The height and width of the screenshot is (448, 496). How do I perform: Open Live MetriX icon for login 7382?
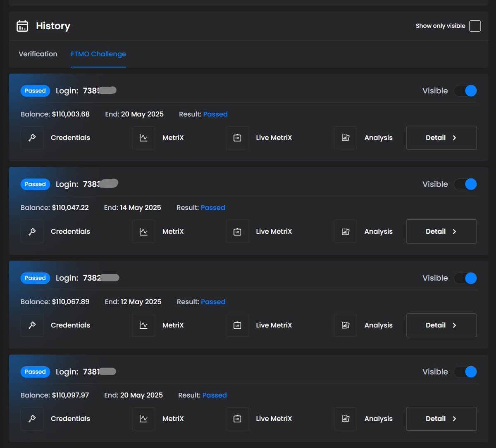point(237,325)
